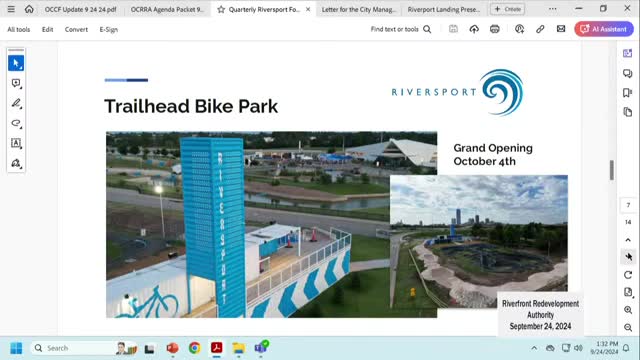The width and height of the screenshot is (640, 360).
Task: Open the hamburger menu
Action: click(11, 9)
